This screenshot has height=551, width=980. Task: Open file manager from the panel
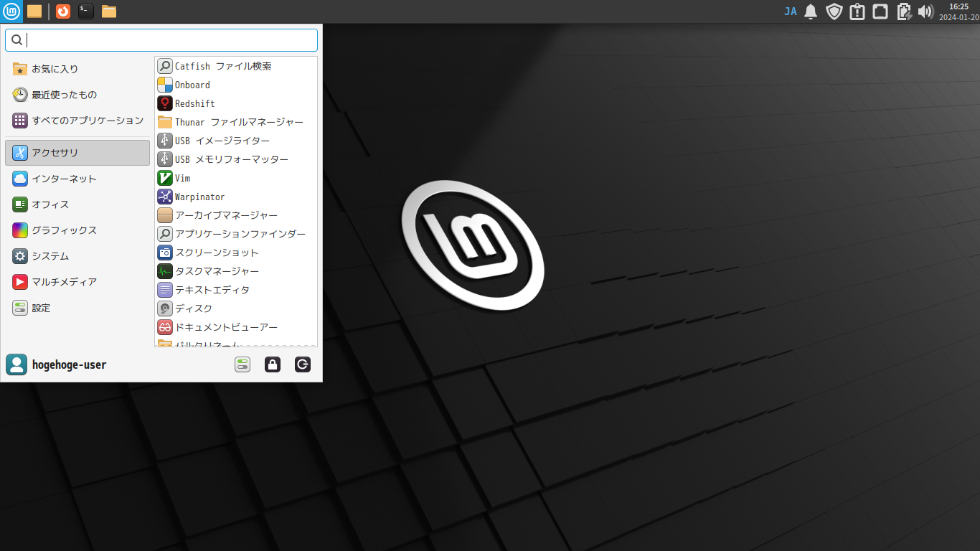point(109,11)
